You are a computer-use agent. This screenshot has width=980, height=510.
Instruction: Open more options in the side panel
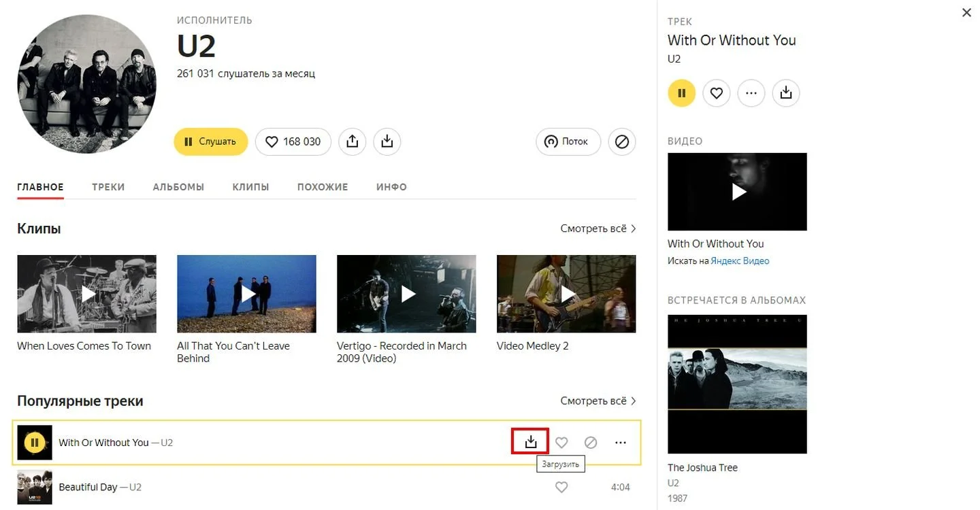pyautogui.click(x=751, y=93)
